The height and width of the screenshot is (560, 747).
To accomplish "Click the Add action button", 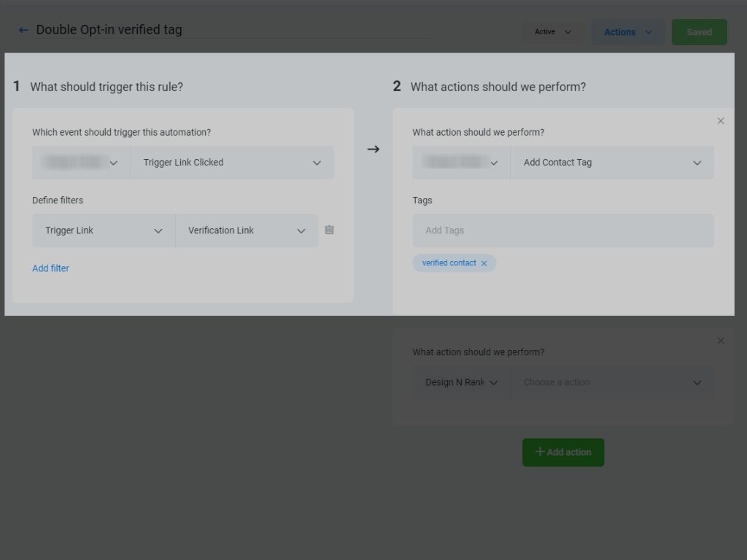I will pyautogui.click(x=563, y=452).
